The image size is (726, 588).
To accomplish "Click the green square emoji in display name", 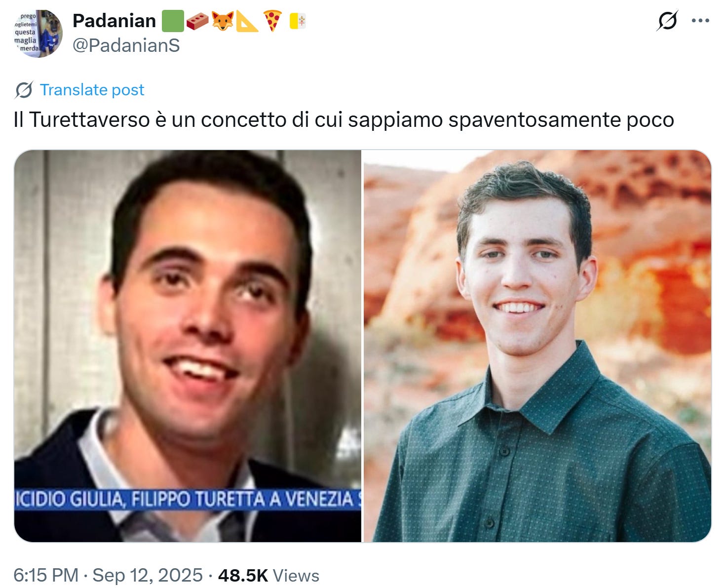I will tap(172, 21).
